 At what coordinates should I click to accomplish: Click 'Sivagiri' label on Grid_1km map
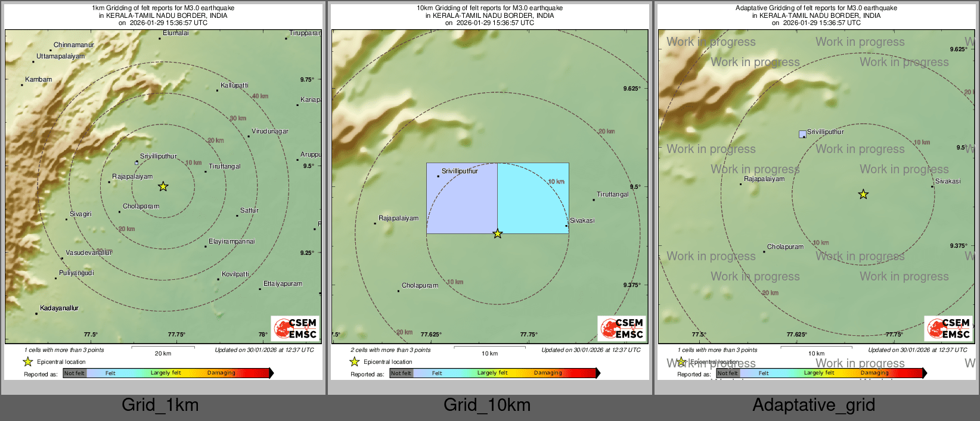tap(80, 214)
